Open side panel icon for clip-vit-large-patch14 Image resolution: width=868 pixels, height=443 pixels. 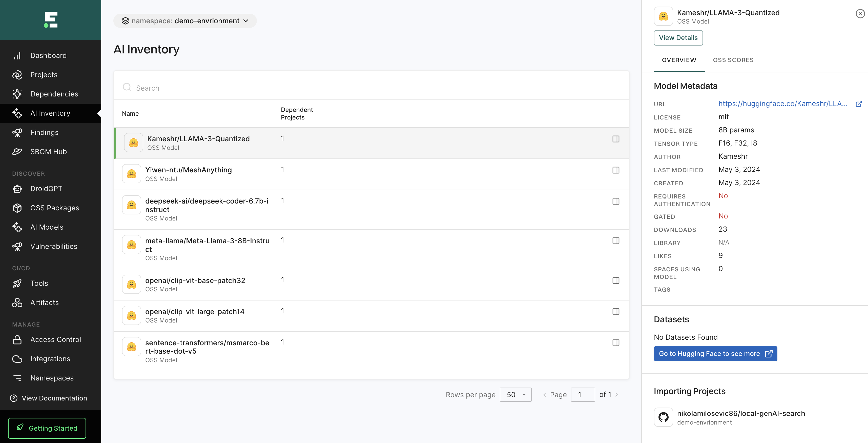(616, 312)
